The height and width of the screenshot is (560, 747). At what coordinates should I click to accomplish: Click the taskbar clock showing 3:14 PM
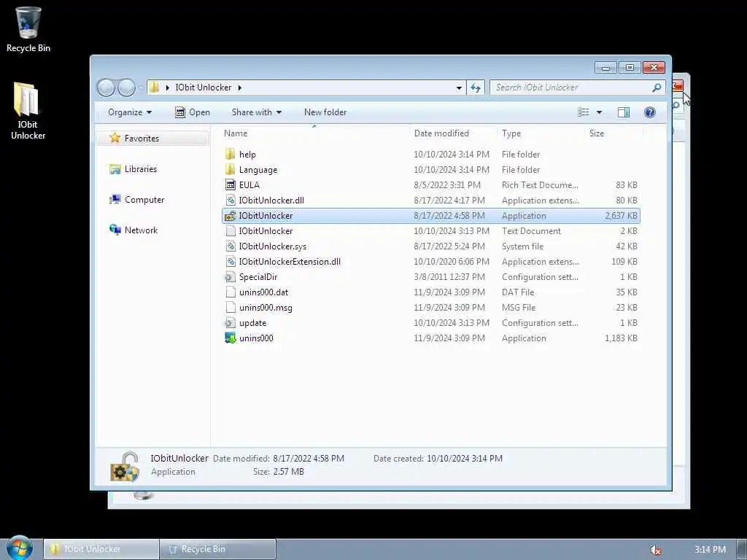[x=710, y=550]
